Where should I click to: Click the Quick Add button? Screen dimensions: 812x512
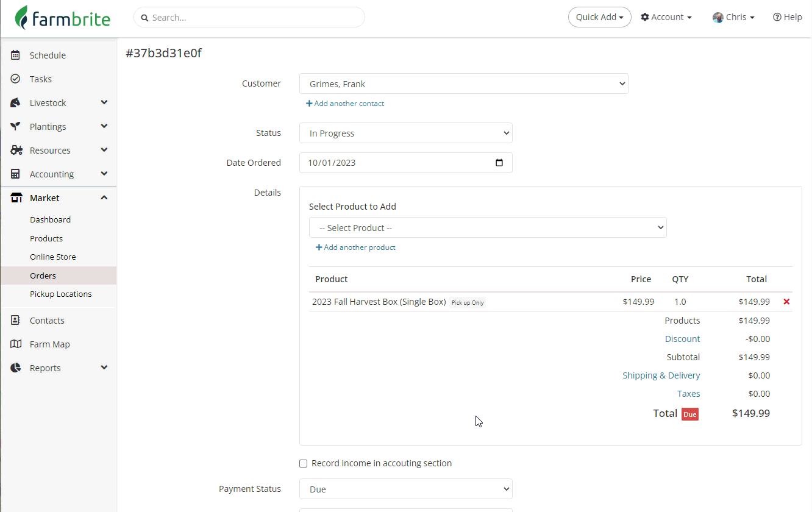click(599, 18)
